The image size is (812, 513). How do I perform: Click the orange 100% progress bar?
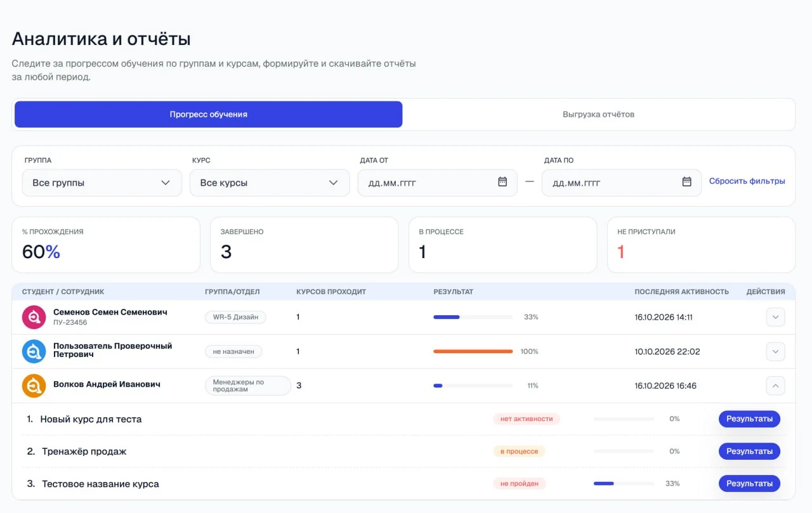[473, 351]
